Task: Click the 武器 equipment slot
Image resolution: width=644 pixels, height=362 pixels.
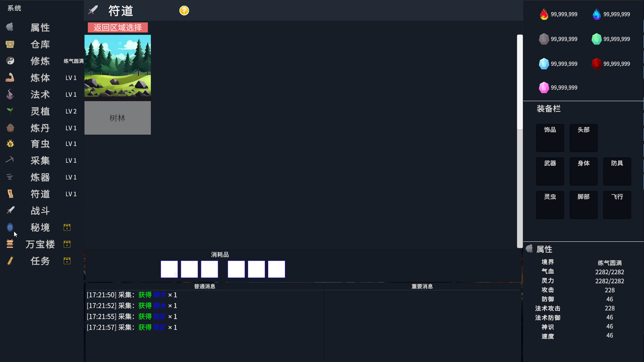Action: click(550, 171)
